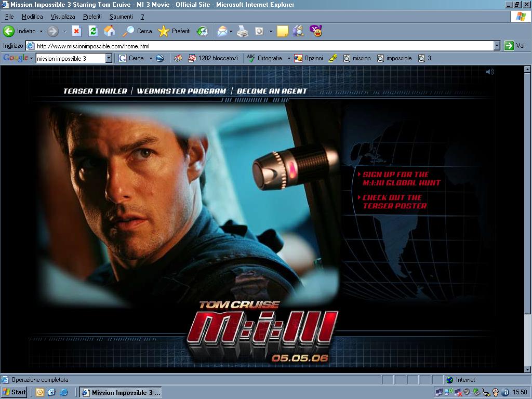This screenshot has width=532, height=399.
Task: Click the Indietro back arrow icon
Action: 9,31
